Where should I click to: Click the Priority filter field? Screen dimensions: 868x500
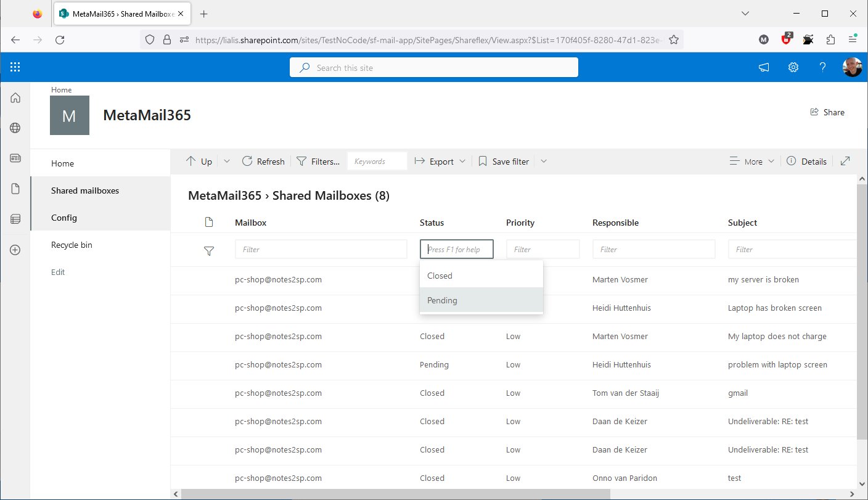click(x=543, y=249)
